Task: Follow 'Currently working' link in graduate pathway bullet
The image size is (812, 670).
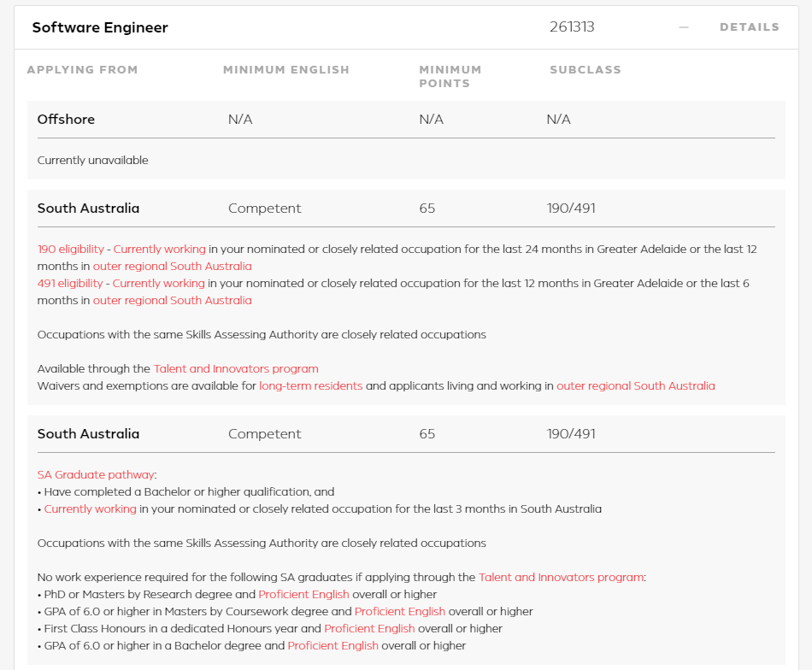Action: point(90,509)
